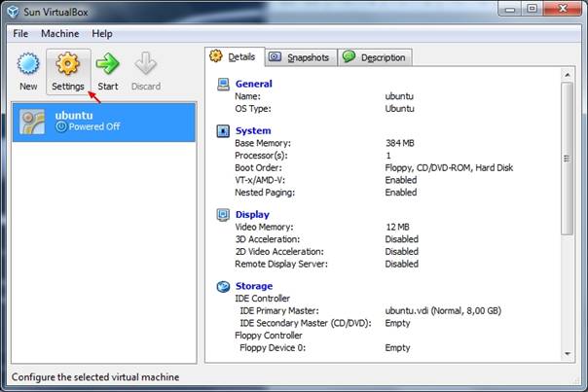Click the Storage section disk icon
The height and width of the screenshot is (392, 588).
(x=223, y=287)
